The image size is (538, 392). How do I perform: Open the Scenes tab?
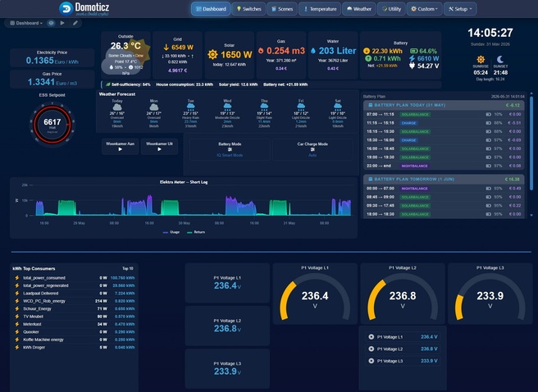pyautogui.click(x=282, y=9)
